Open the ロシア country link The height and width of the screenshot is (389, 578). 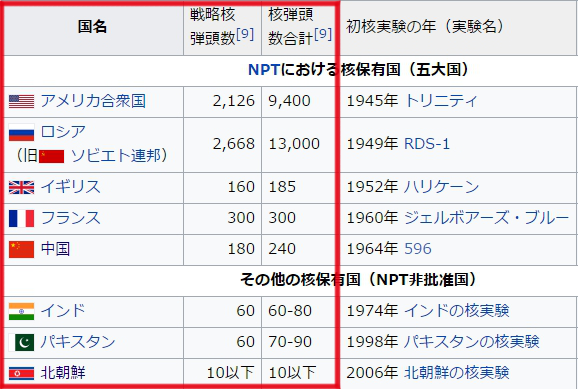pyautogui.click(x=63, y=132)
